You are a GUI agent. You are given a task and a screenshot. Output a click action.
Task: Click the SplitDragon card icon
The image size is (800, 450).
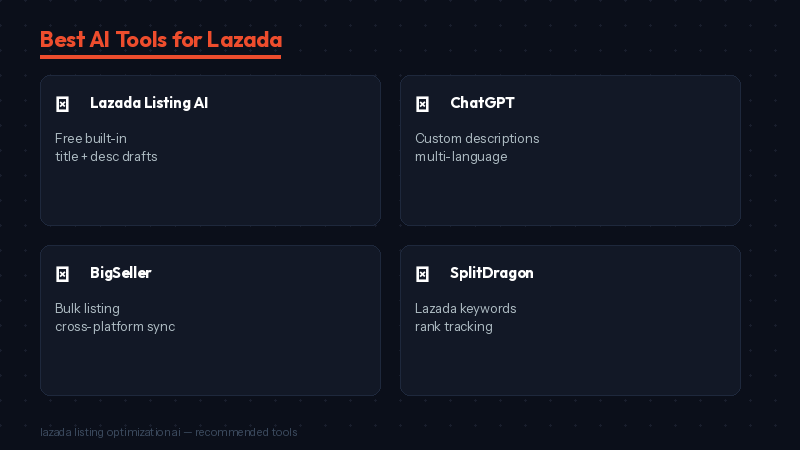pyautogui.click(x=422, y=274)
